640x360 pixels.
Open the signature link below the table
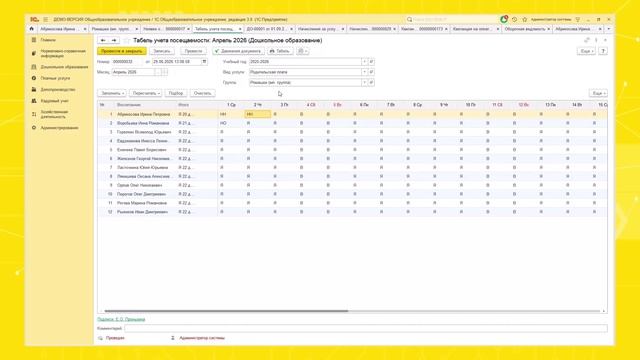pyautogui.click(x=121, y=319)
